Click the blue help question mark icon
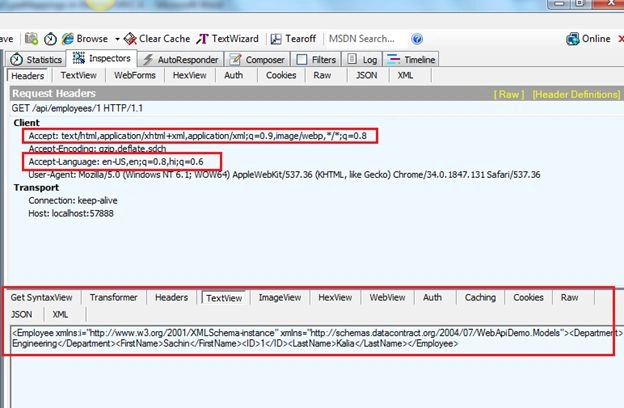 pos(417,39)
